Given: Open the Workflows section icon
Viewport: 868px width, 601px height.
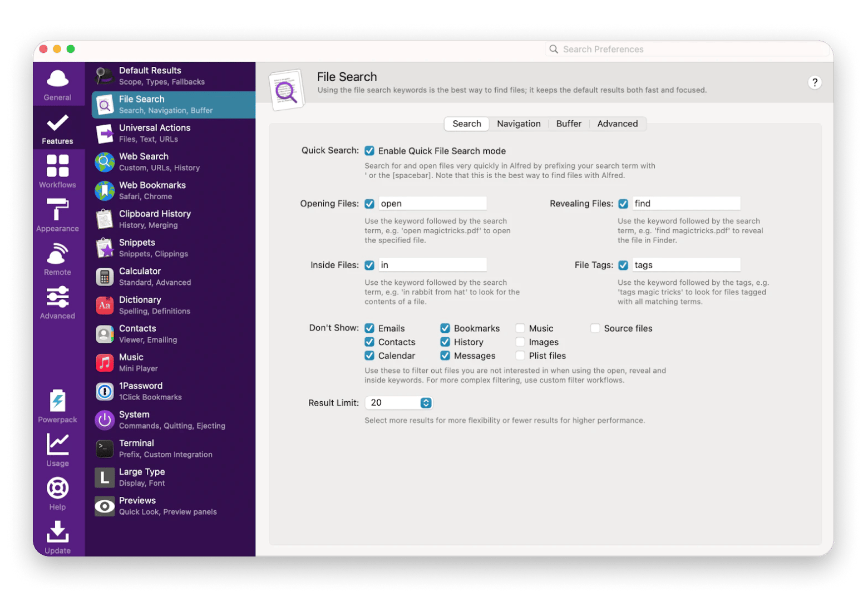Looking at the screenshot, I should point(57,166).
